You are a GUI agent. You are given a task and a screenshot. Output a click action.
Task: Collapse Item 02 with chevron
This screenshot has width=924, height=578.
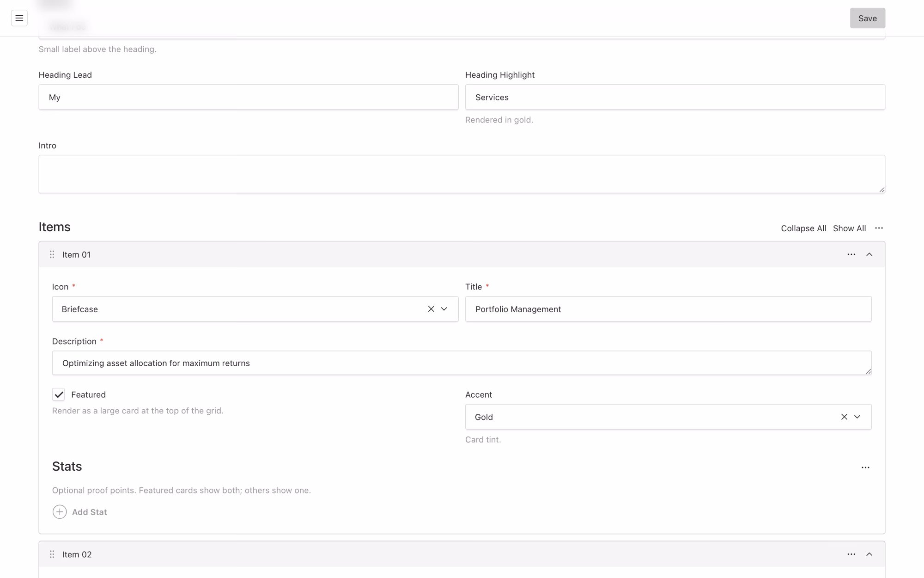[869, 554]
